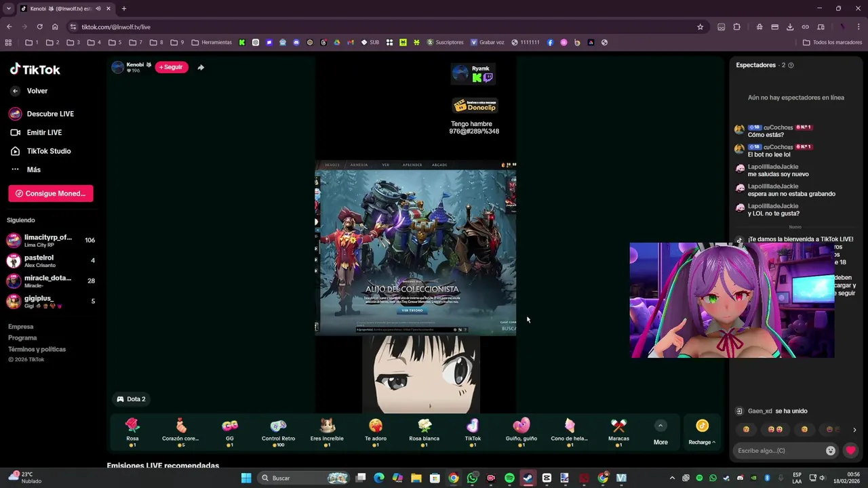Screen dimensions: 868x488
Task: Click the Windows Start button
Action: point(246,478)
